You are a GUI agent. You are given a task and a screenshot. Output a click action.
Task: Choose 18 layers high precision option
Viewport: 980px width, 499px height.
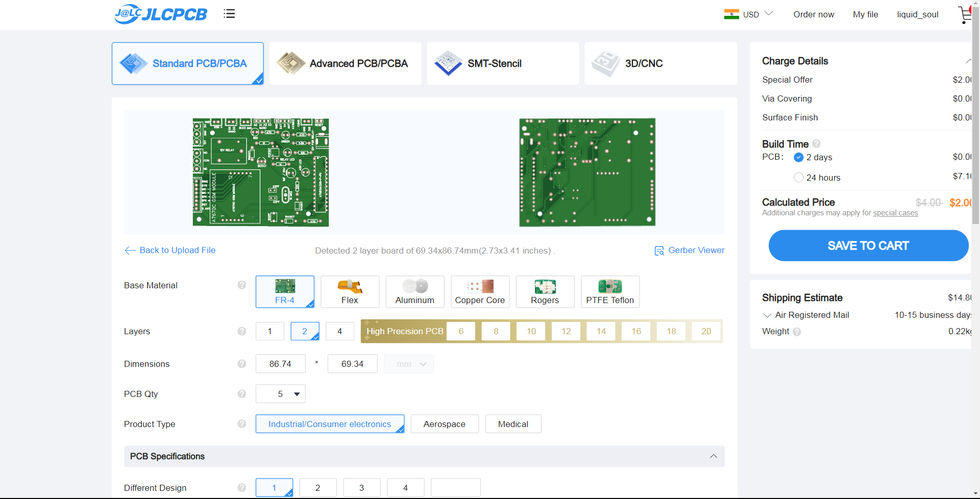(671, 331)
